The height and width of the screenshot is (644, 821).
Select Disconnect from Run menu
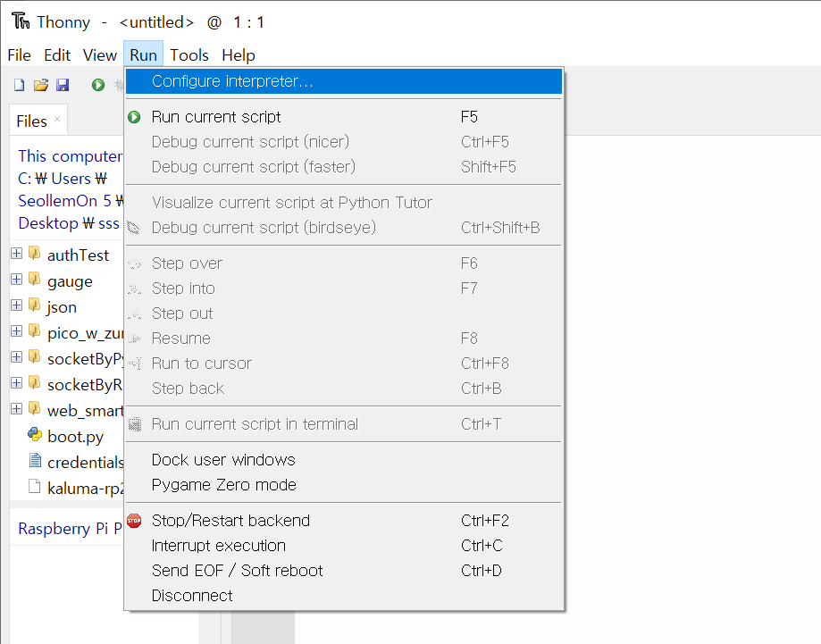click(x=344, y=596)
